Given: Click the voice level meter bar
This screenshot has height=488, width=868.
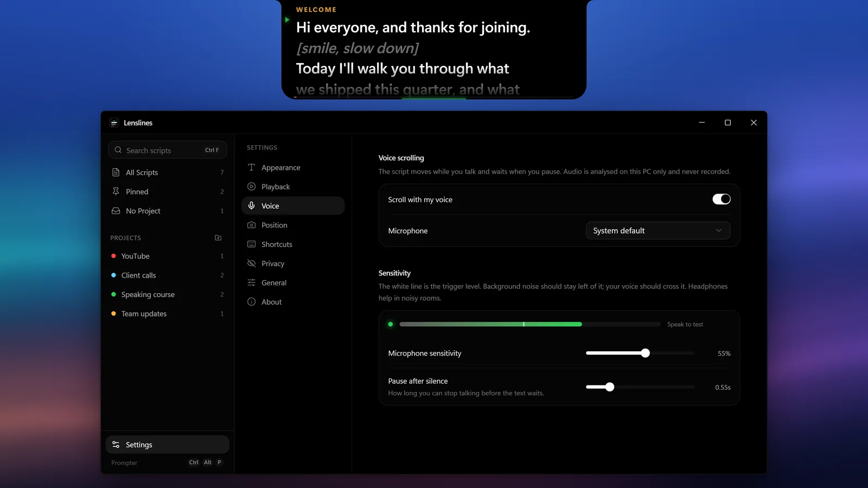Looking at the screenshot, I should tap(530, 324).
